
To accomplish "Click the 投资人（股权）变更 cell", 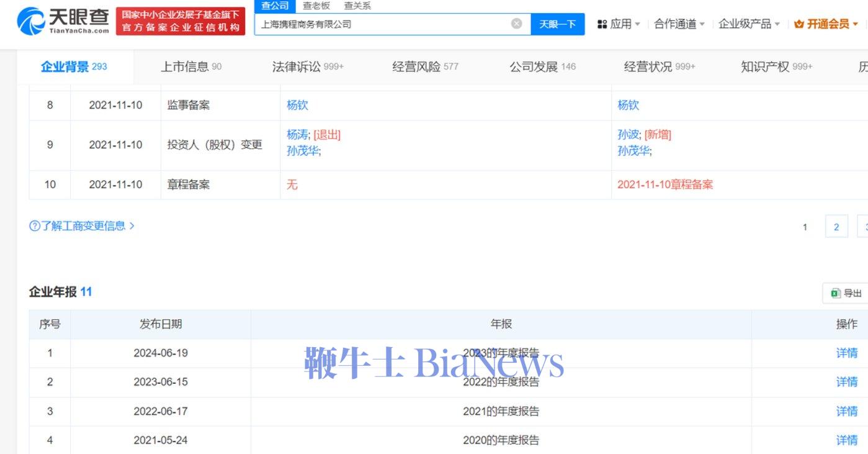I will point(220,145).
